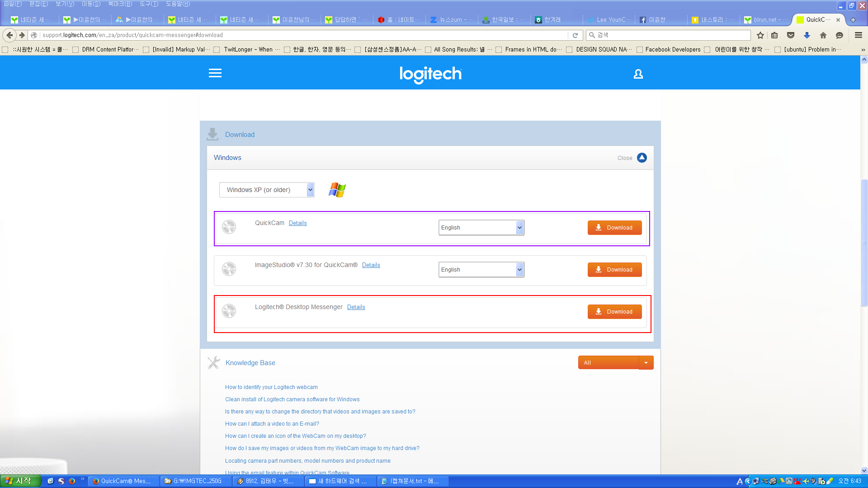Click the Windows logo icon
The width and height of the screenshot is (868, 488).
click(337, 190)
